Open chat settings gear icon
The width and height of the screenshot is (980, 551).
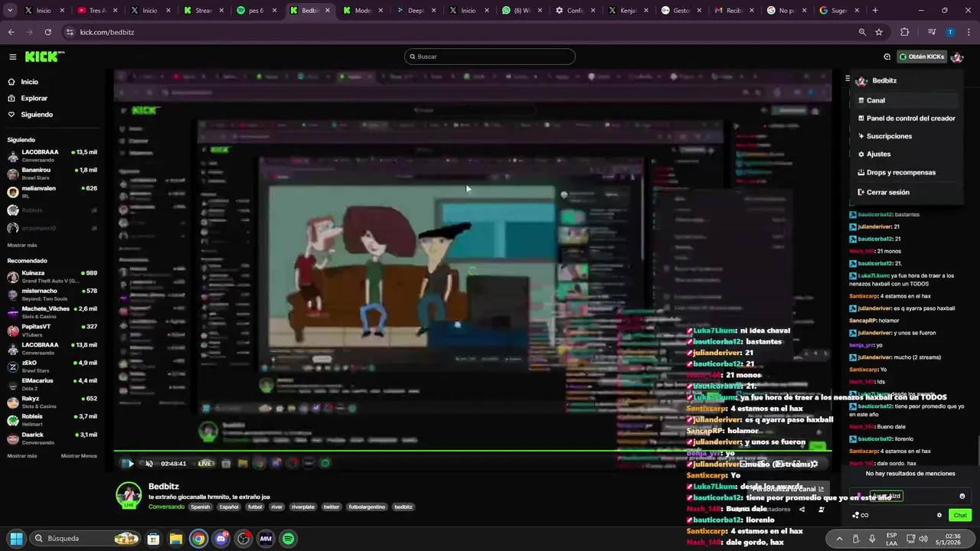939,515
